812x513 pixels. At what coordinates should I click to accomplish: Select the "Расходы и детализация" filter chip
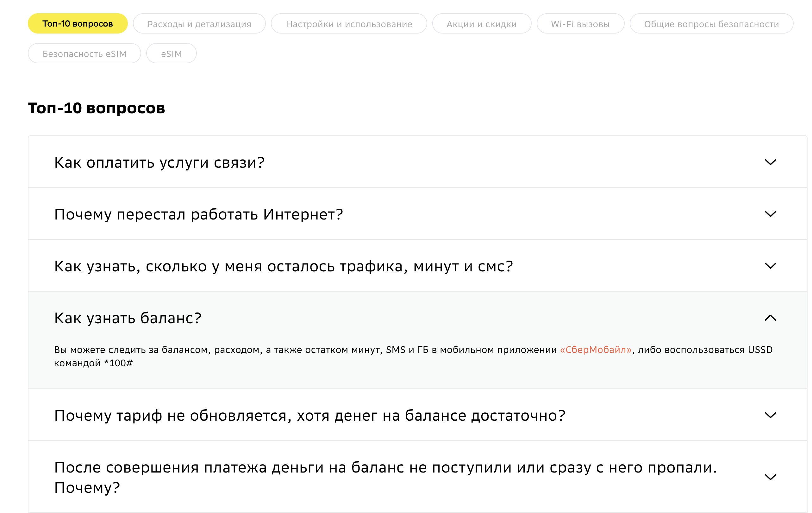pyautogui.click(x=199, y=24)
